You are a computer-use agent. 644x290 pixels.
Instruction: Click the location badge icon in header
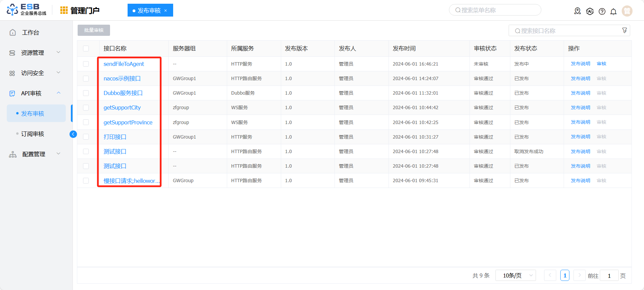(578, 11)
